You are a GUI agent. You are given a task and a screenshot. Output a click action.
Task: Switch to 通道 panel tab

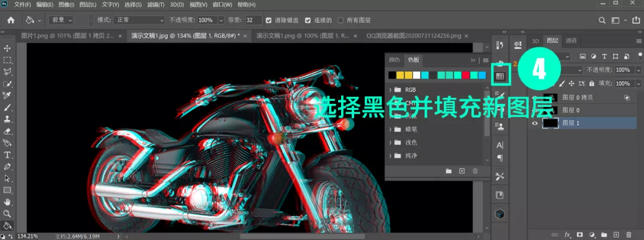[x=571, y=41]
